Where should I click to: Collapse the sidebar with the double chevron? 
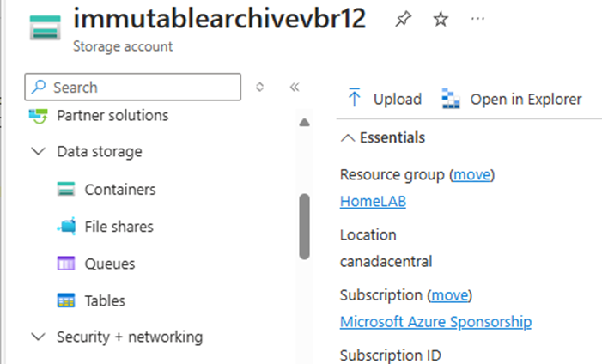(x=295, y=88)
